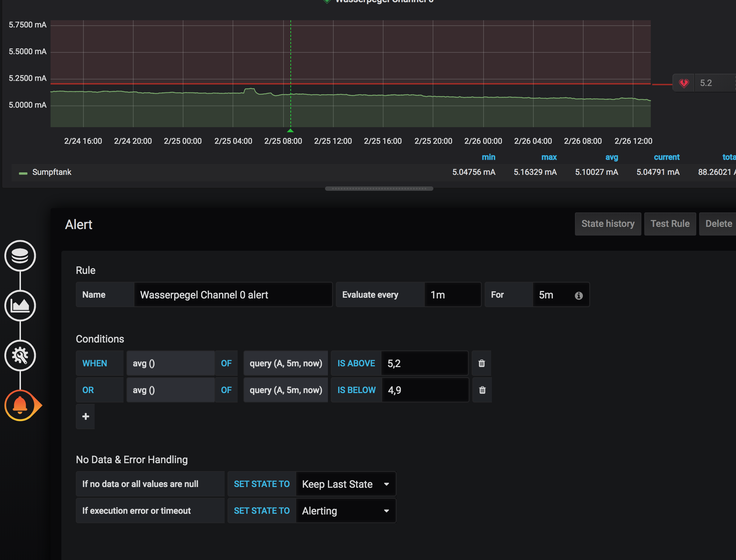
Task: Click the Sumpftank legend color swatch
Action: pos(23,173)
